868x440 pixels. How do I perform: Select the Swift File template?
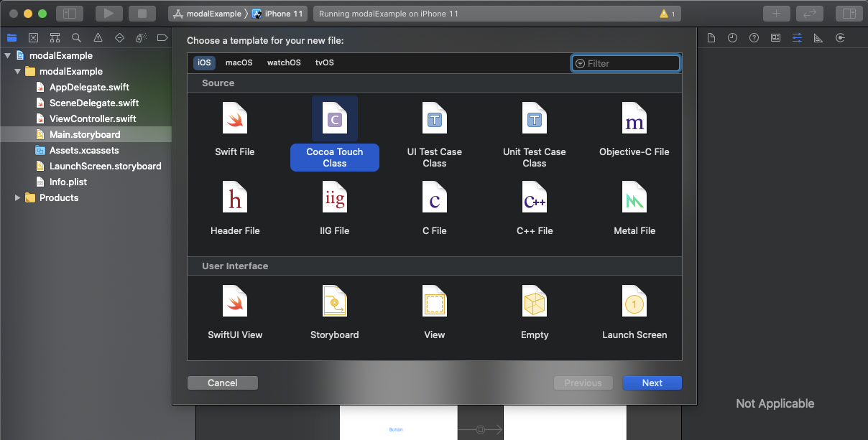[235, 129]
